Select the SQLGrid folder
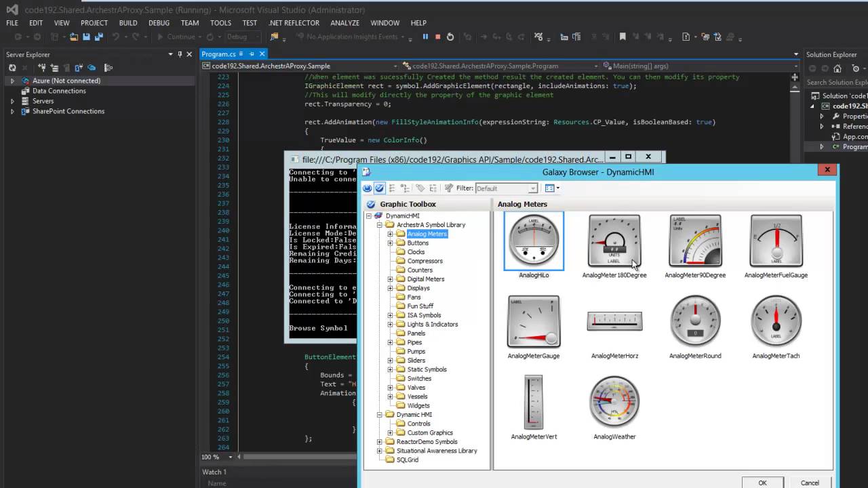Screen dimensions: 868x488 pos(407,460)
